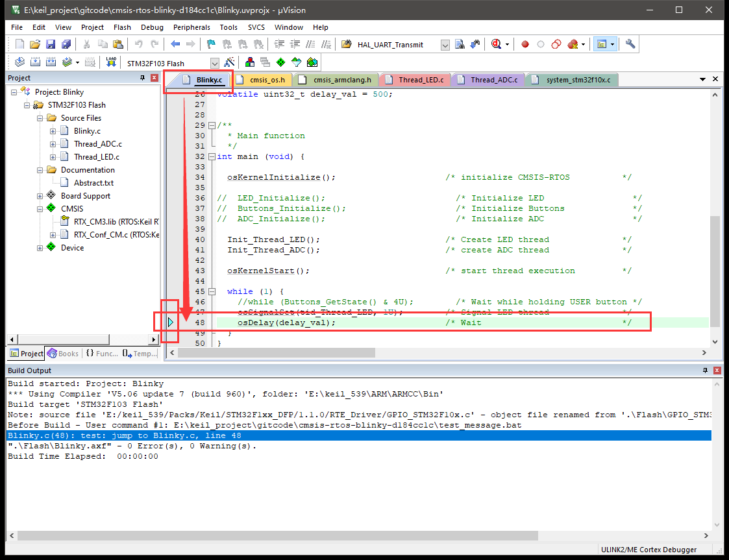Expand the Board Support tree node
The height and width of the screenshot is (560, 729).
[40, 196]
